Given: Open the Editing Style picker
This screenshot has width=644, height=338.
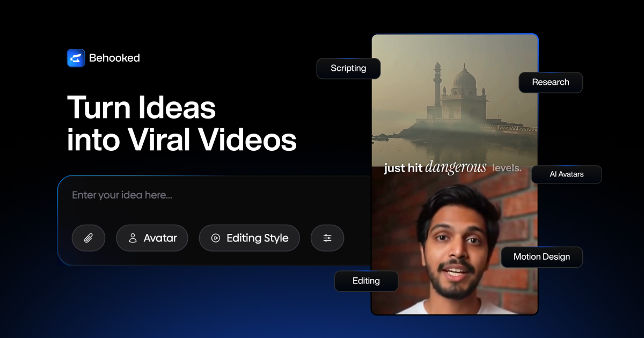Looking at the screenshot, I should tap(250, 238).
